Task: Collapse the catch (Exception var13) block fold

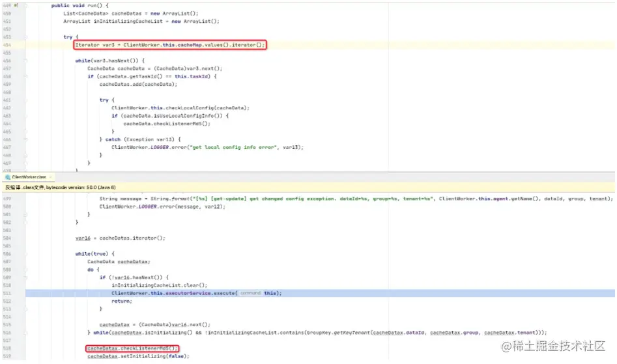Action: click(x=25, y=139)
